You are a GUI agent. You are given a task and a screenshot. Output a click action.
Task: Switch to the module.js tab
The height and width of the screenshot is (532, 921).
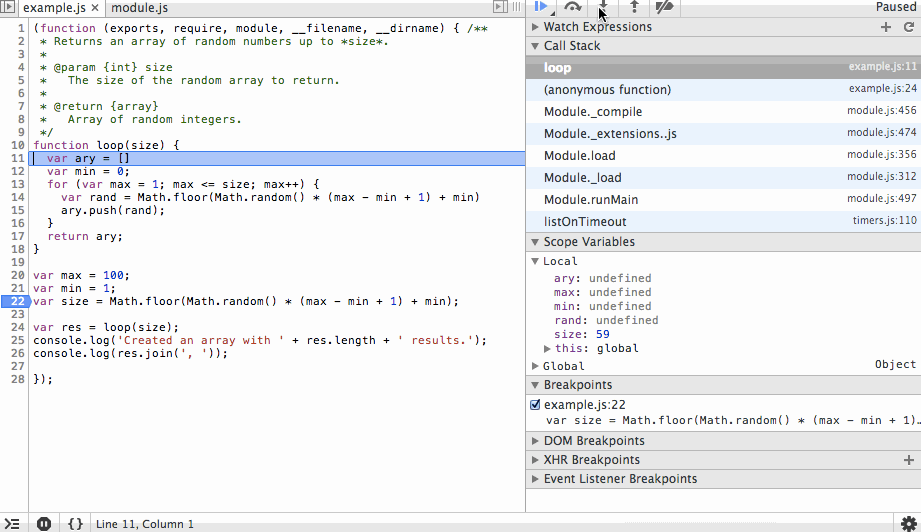pos(139,8)
